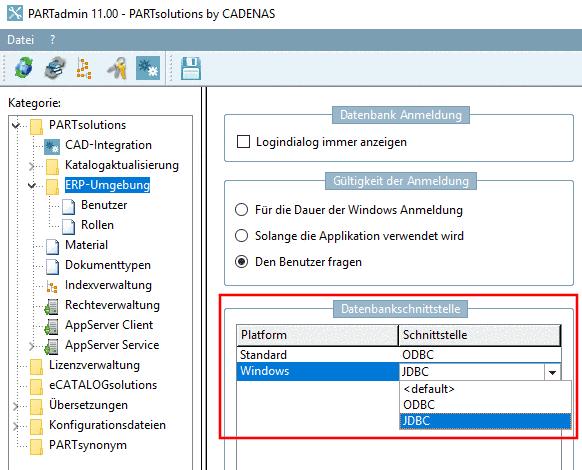
Task: Select Benutzer under ERP-Umgebung
Action: (x=104, y=205)
